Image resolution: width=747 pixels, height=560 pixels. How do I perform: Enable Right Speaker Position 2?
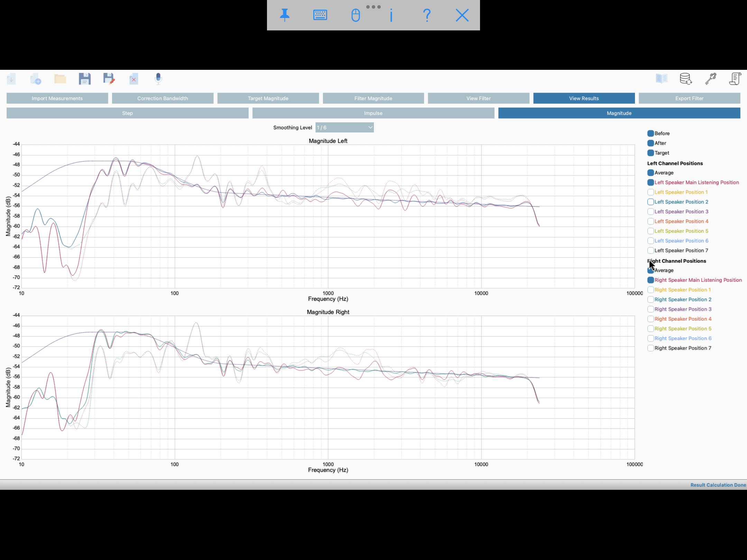tap(651, 299)
